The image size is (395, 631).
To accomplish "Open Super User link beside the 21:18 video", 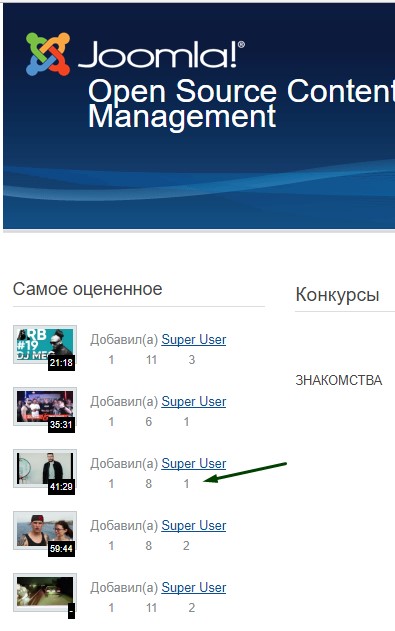I will pyautogui.click(x=193, y=340).
